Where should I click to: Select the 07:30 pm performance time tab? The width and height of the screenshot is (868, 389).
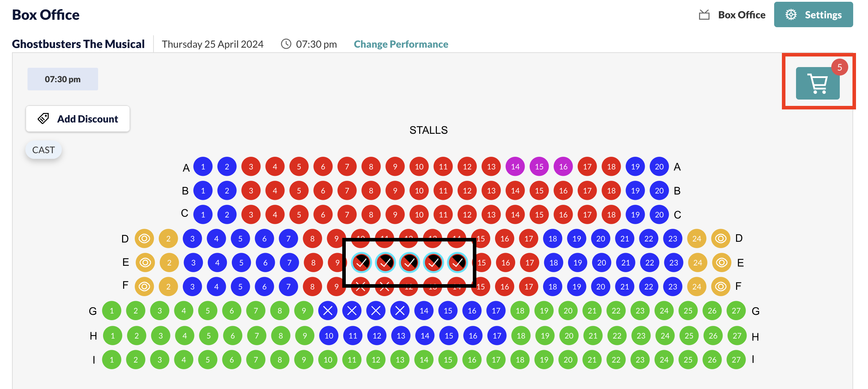63,79
